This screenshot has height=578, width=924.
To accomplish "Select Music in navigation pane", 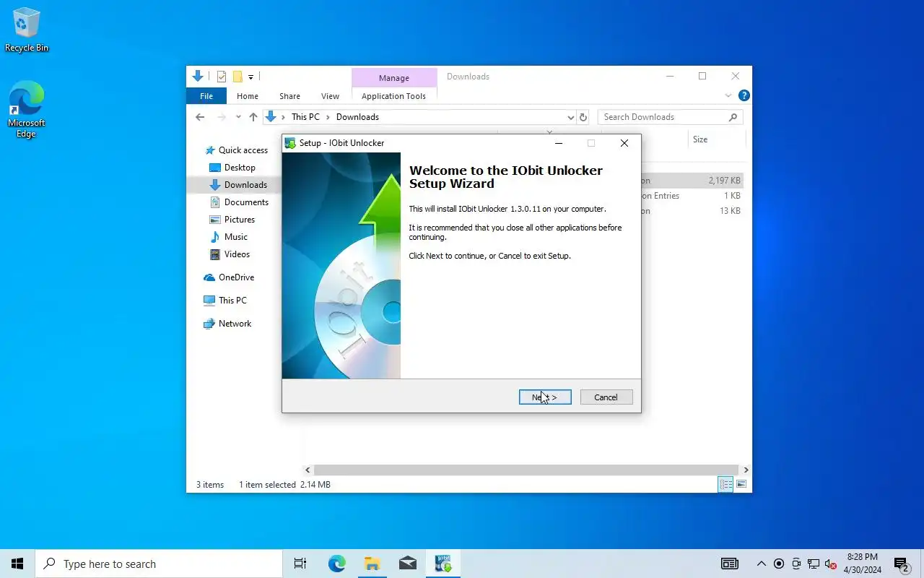I will point(235,237).
